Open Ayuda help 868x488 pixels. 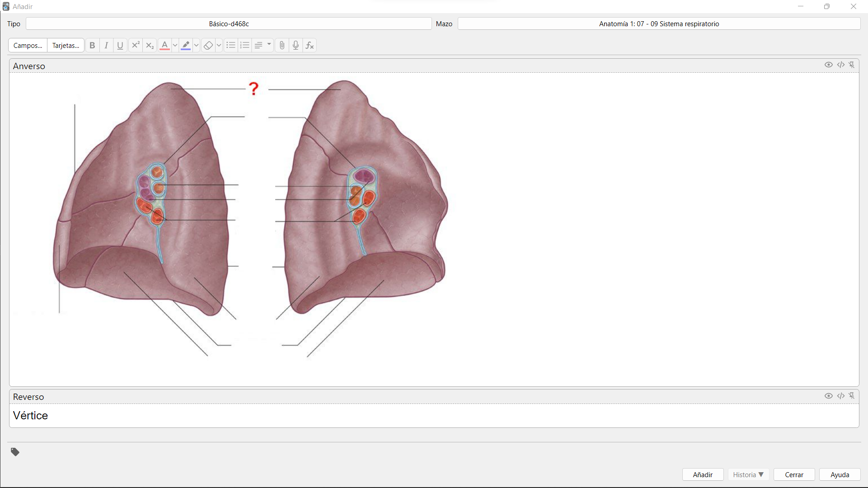coord(840,474)
